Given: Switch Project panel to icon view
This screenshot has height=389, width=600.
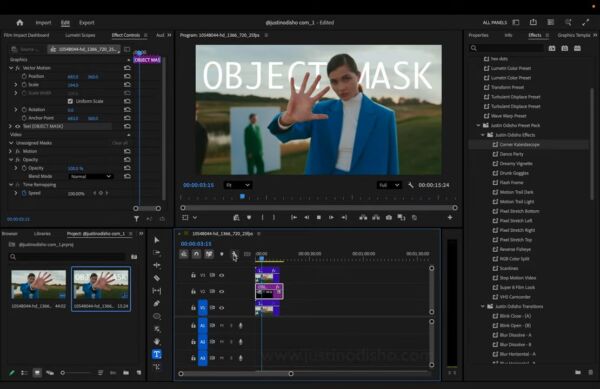Looking at the screenshot, I should tap(37, 373).
